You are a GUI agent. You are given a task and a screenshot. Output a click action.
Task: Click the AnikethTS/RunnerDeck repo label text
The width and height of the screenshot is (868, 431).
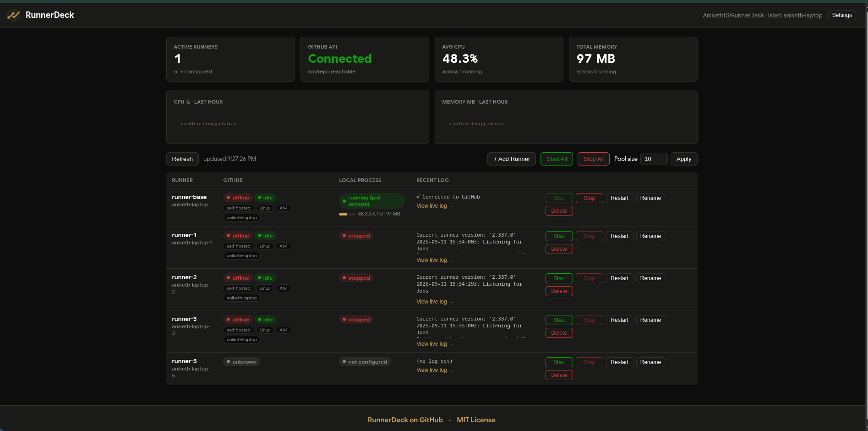[x=763, y=15]
